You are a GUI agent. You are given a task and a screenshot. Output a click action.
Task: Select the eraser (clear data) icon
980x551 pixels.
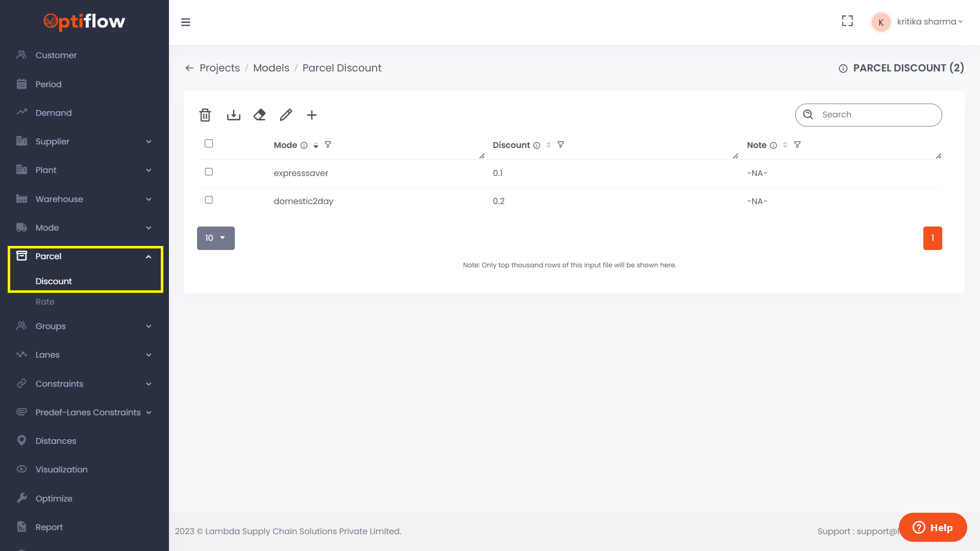259,115
